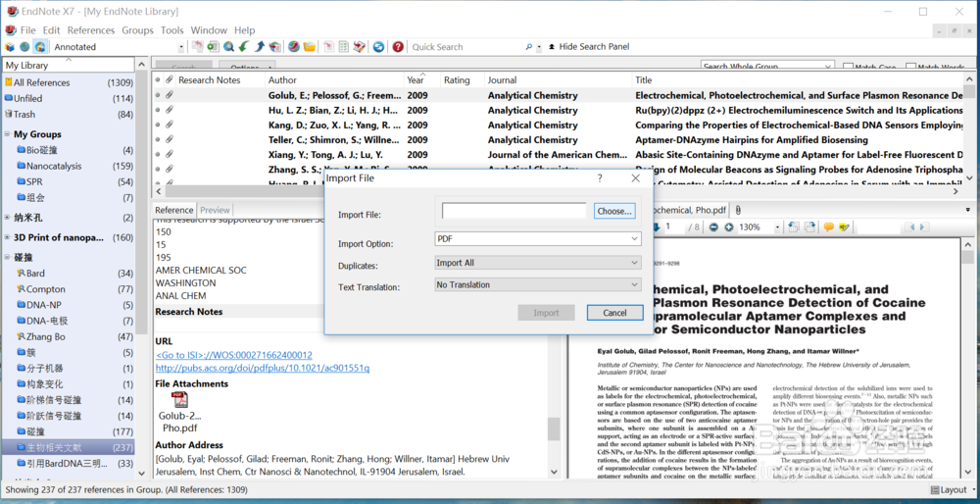This screenshot has width=980, height=504.
Task: Open the File menu
Action: [x=27, y=30]
